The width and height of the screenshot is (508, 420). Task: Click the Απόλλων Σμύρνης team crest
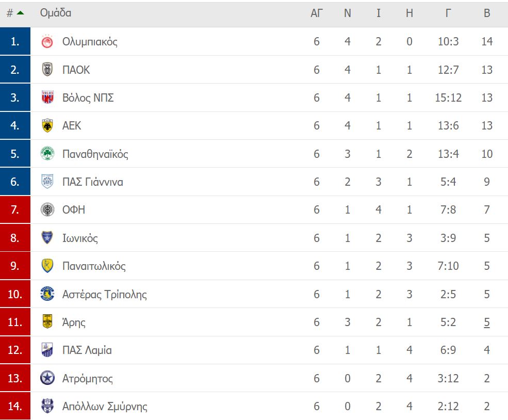coord(47,406)
